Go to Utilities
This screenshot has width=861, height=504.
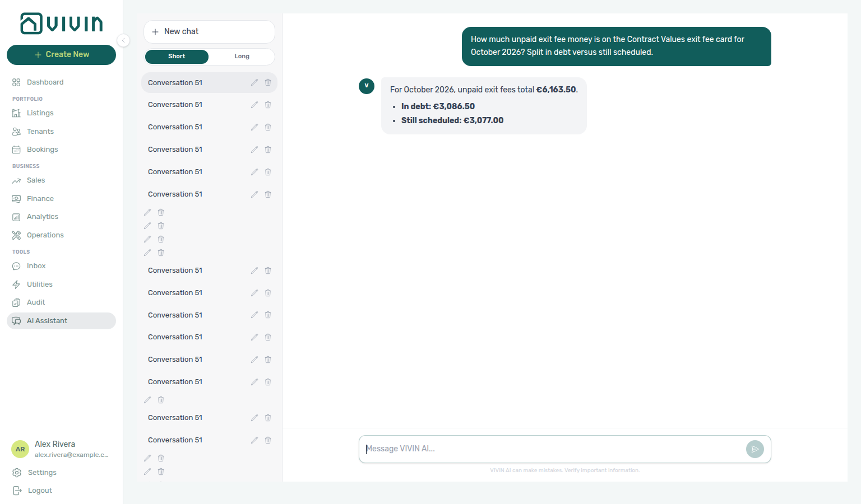(61, 284)
